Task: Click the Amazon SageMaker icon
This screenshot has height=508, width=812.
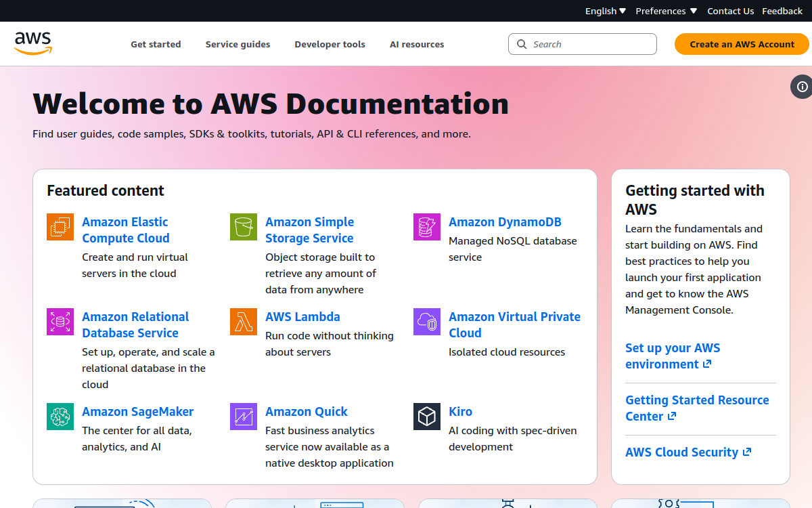Action: [60, 417]
